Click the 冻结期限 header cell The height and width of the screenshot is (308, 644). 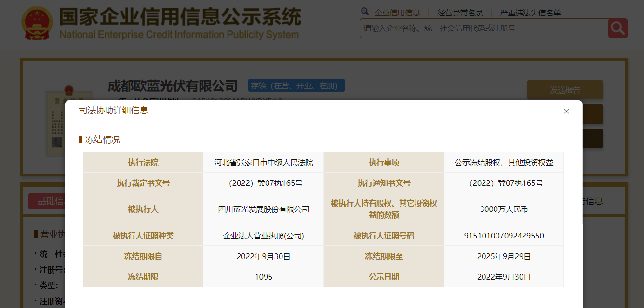pos(143,277)
